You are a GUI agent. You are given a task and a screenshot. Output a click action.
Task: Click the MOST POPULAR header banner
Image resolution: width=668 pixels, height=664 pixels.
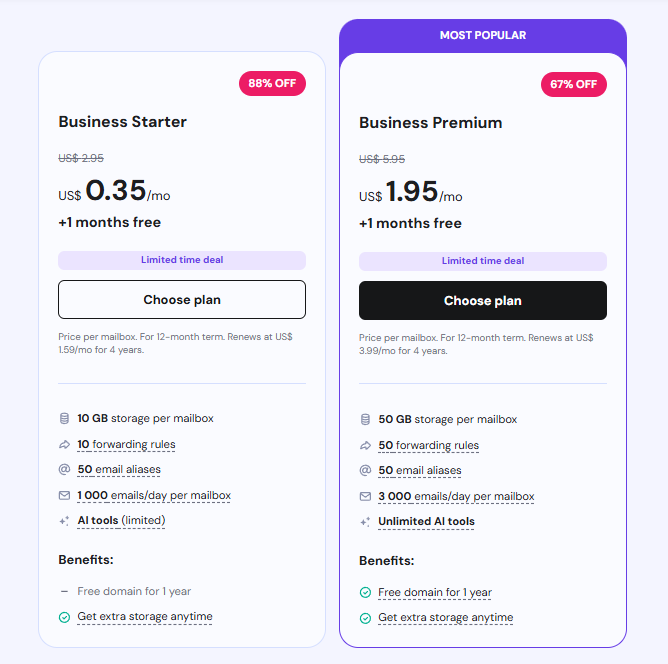[483, 35]
